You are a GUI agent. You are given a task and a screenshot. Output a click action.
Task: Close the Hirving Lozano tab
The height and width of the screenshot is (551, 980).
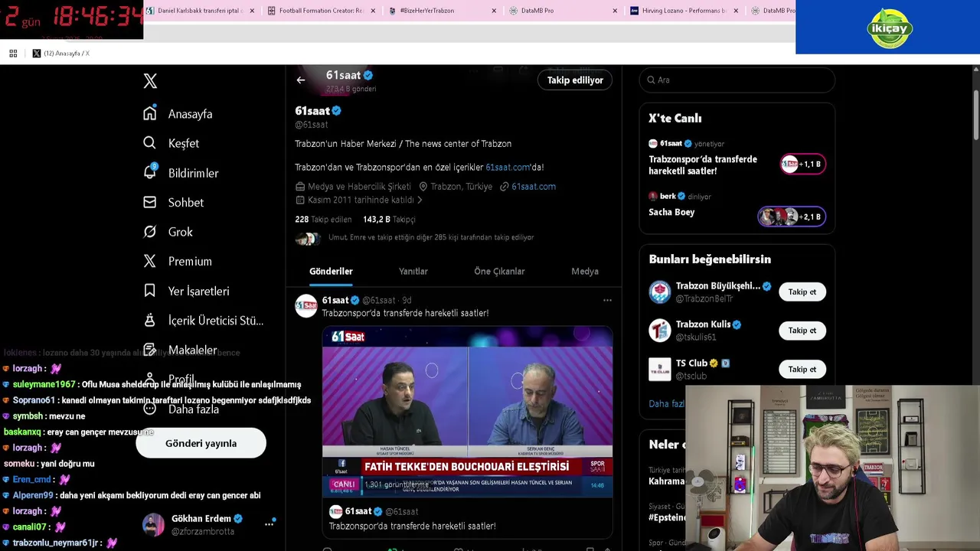pos(736,11)
